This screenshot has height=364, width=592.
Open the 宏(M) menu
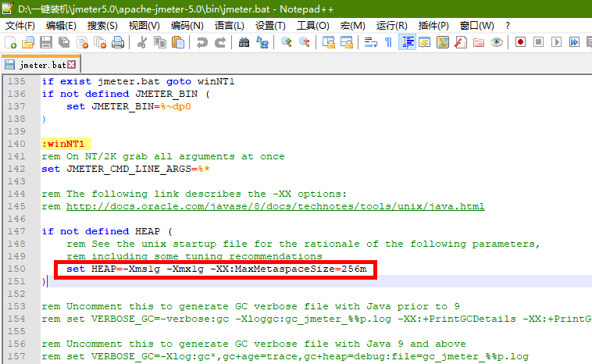coord(353,26)
